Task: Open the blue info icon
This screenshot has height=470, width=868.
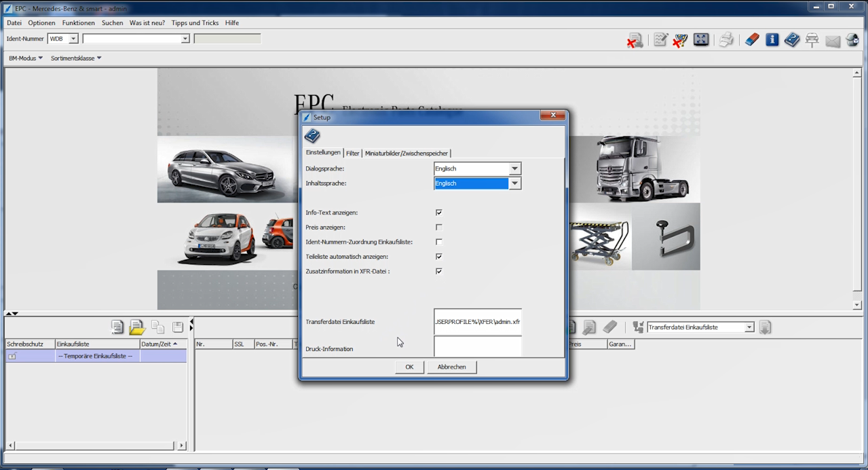Action: coord(772,40)
